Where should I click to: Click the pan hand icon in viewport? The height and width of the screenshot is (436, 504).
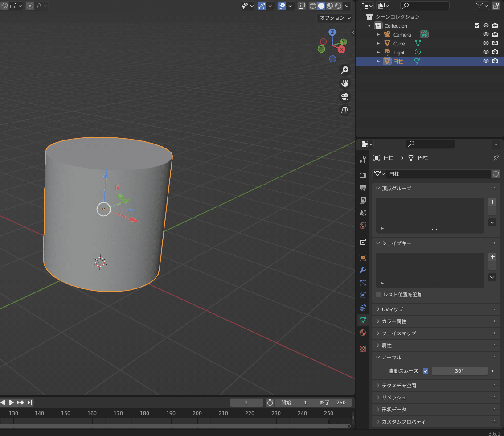[344, 83]
